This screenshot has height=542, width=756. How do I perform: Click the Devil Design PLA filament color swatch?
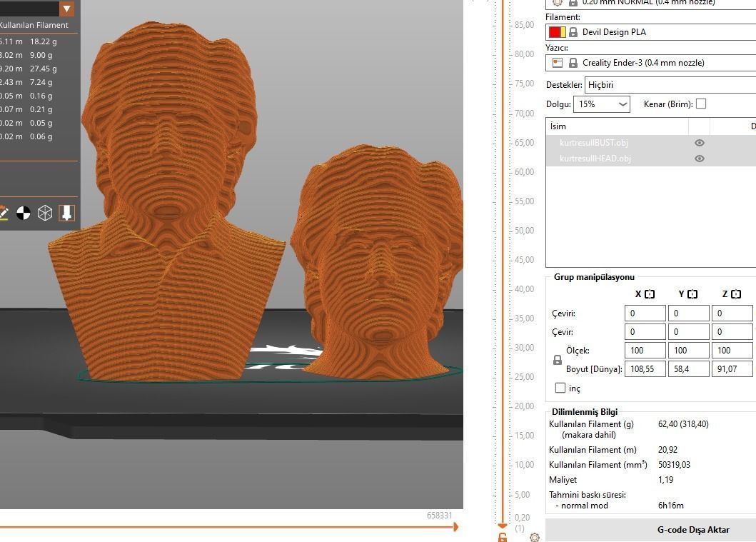pyautogui.click(x=557, y=32)
